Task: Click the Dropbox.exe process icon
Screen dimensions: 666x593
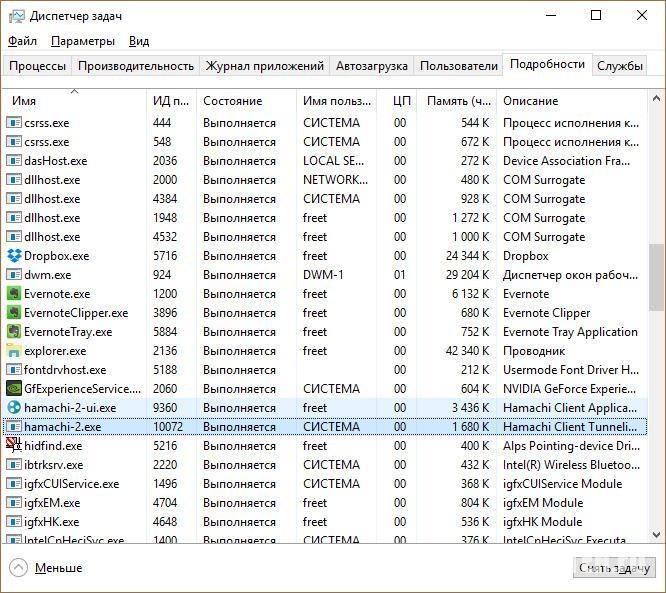Action: (14, 256)
